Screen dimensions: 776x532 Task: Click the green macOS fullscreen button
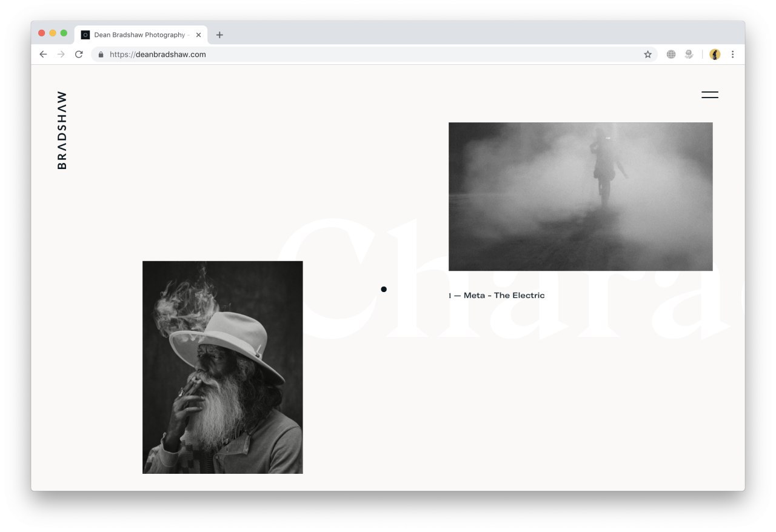64,33
